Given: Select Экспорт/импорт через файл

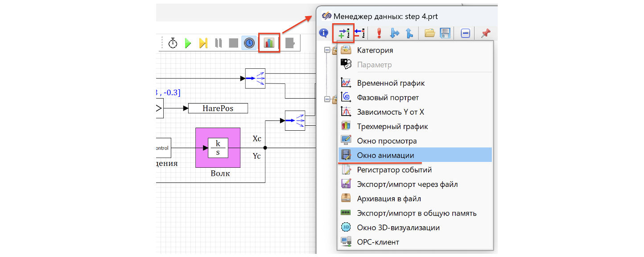Looking at the screenshot, I should click(x=415, y=184).
